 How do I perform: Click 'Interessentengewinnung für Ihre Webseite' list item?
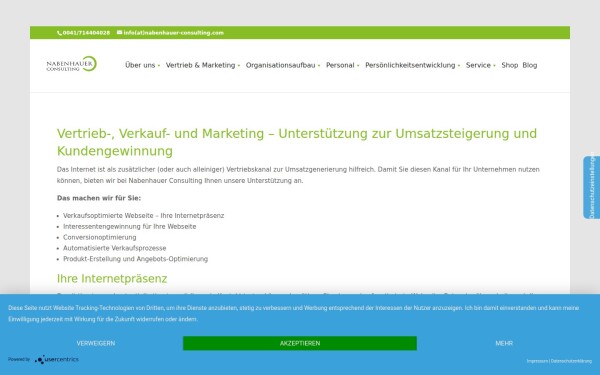point(129,227)
